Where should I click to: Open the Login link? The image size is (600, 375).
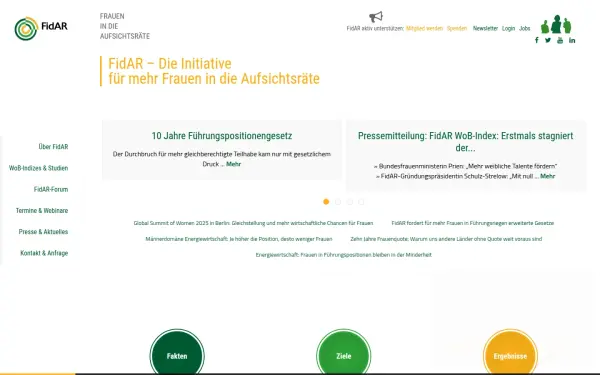pyautogui.click(x=508, y=28)
